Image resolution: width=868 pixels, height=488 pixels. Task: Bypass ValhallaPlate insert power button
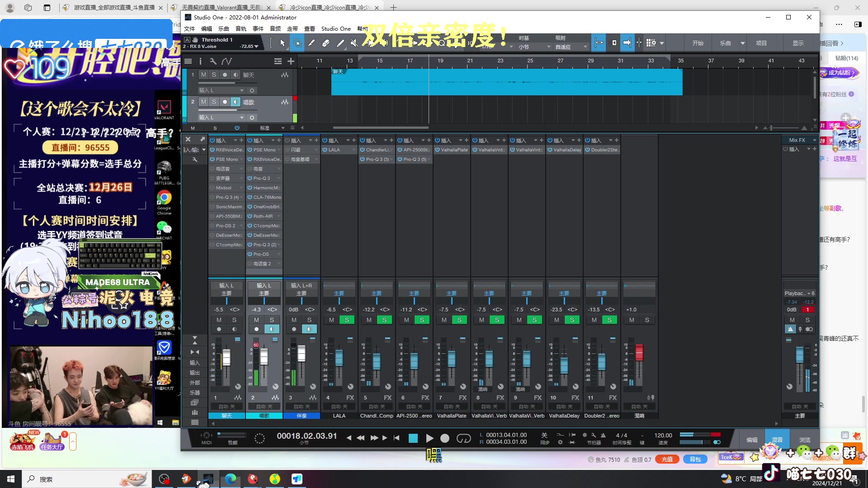coord(437,150)
